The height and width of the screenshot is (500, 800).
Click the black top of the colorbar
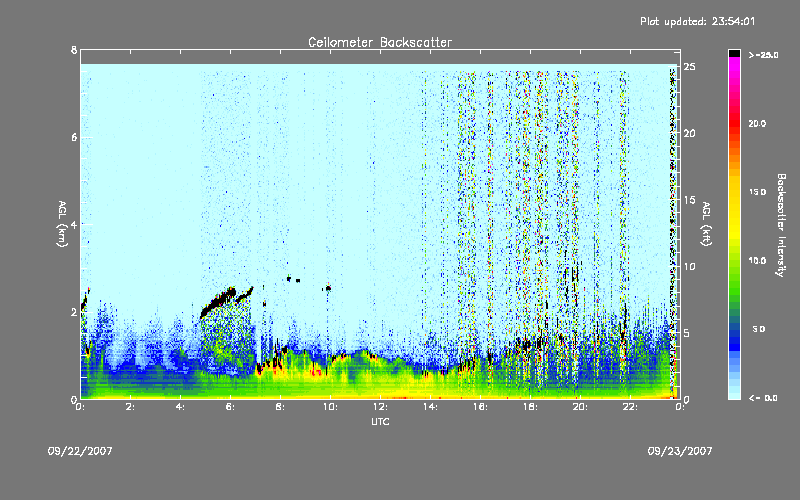(734, 53)
